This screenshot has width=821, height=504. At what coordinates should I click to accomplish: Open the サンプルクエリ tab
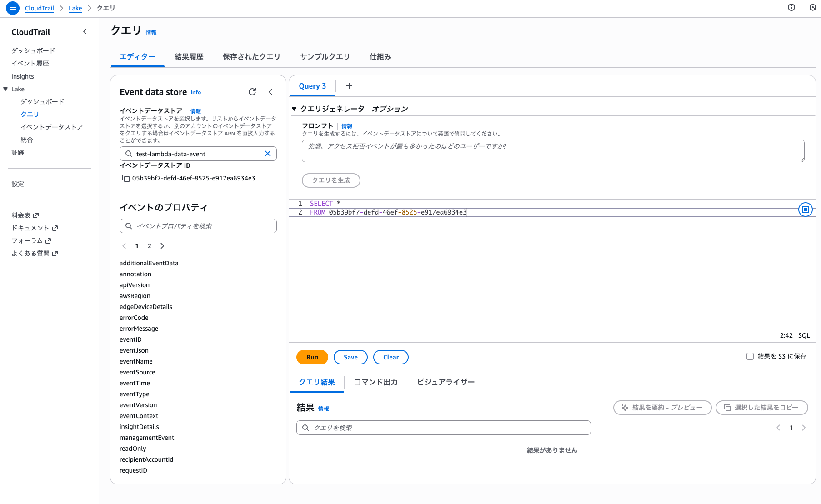click(325, 57)
